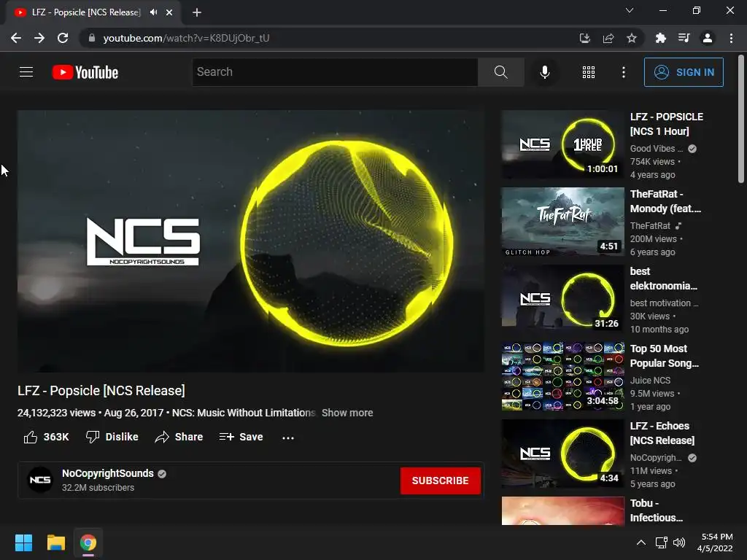Viewport: 747px width, 560px height.
Task: Dislike the Popsicle video
Action: [x=112, y=437]
